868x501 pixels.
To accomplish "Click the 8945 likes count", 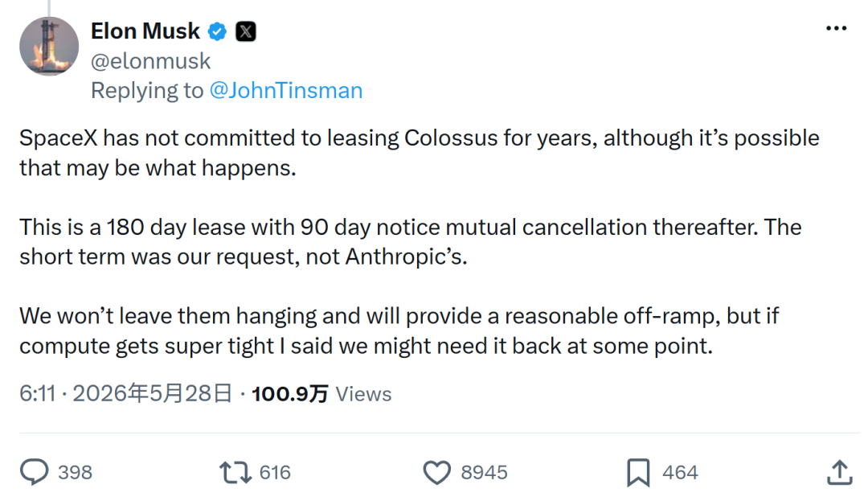I will [x=484, y=472].
